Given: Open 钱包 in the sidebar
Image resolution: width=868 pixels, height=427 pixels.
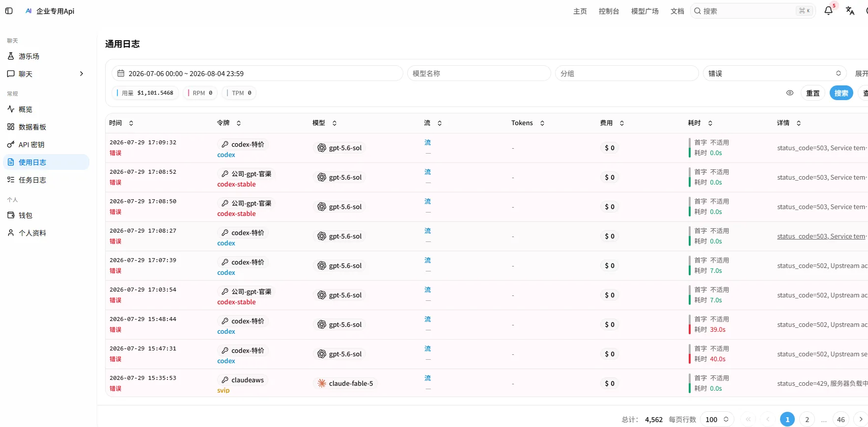Looking at the screenshot, I should 46,215.
